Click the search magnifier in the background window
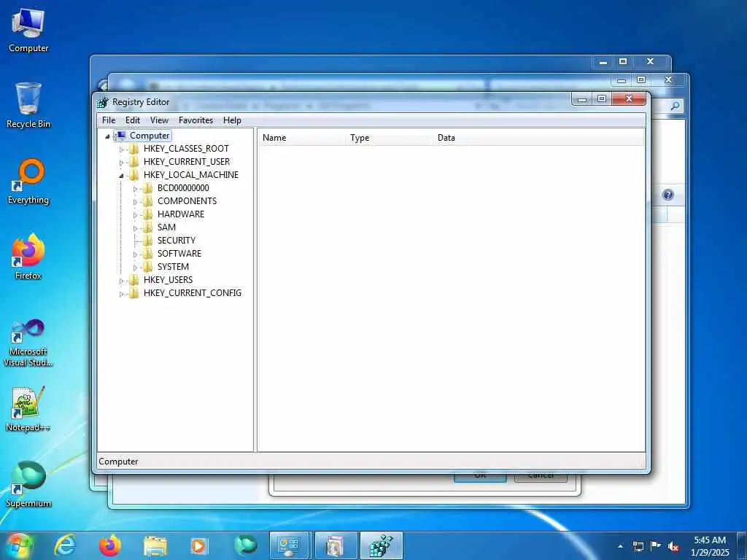 675,106
